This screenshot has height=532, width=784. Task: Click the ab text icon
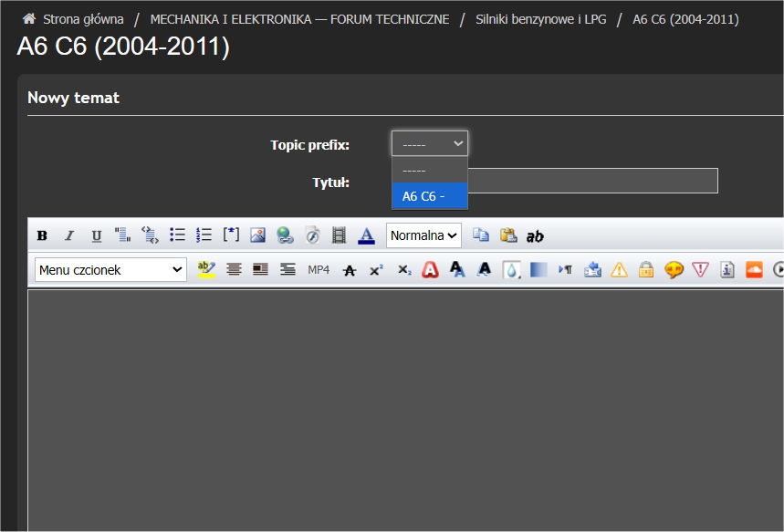(535, 236)
